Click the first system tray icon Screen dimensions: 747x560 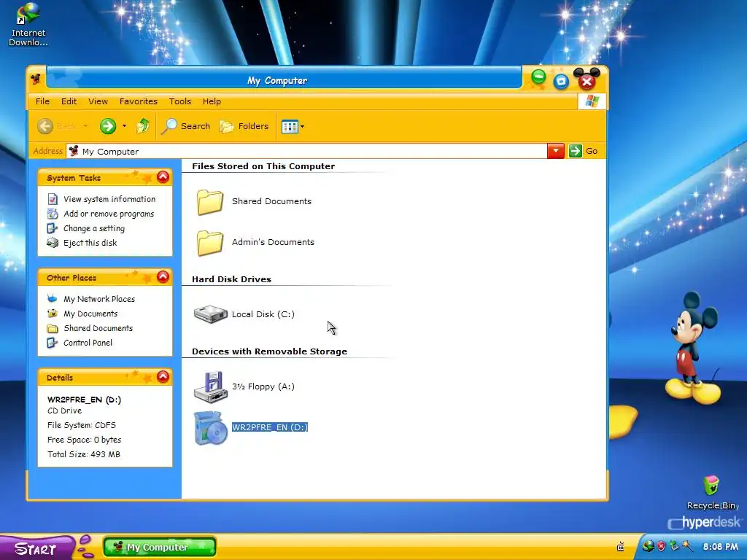[x=648, y=546]
